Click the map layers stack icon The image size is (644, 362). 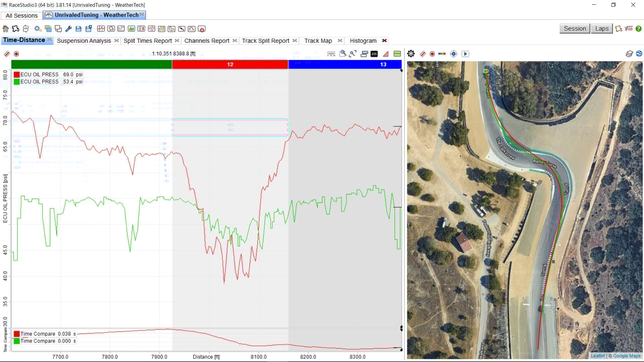click(x=629, y=54)
